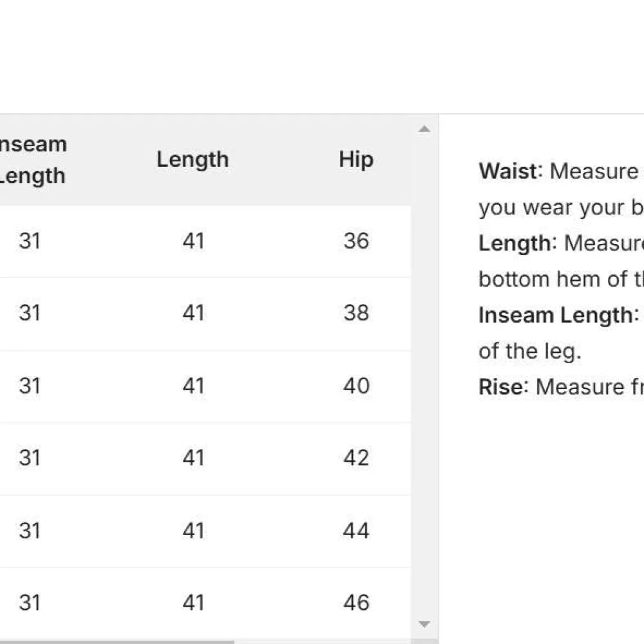The height and width of the screenshot is (644, 644).
Task: Select the Hip value 46 cell
Action: tap(356, 603)
